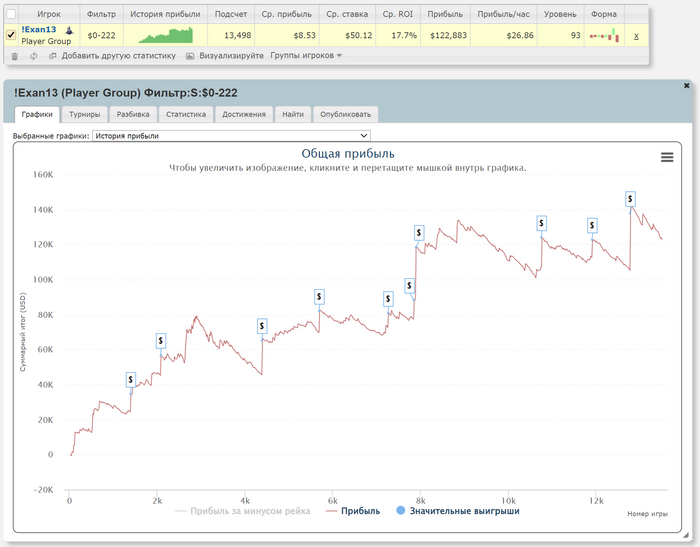The image size is (700, 547).
Task: Expand the Группы игроков dropdown
Action: tap(306, 56)
